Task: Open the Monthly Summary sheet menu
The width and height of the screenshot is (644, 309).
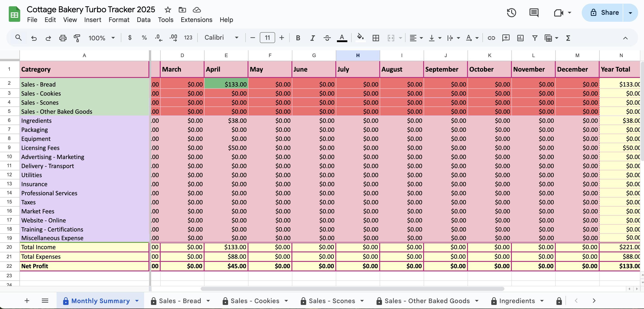Action: point(136,301)
